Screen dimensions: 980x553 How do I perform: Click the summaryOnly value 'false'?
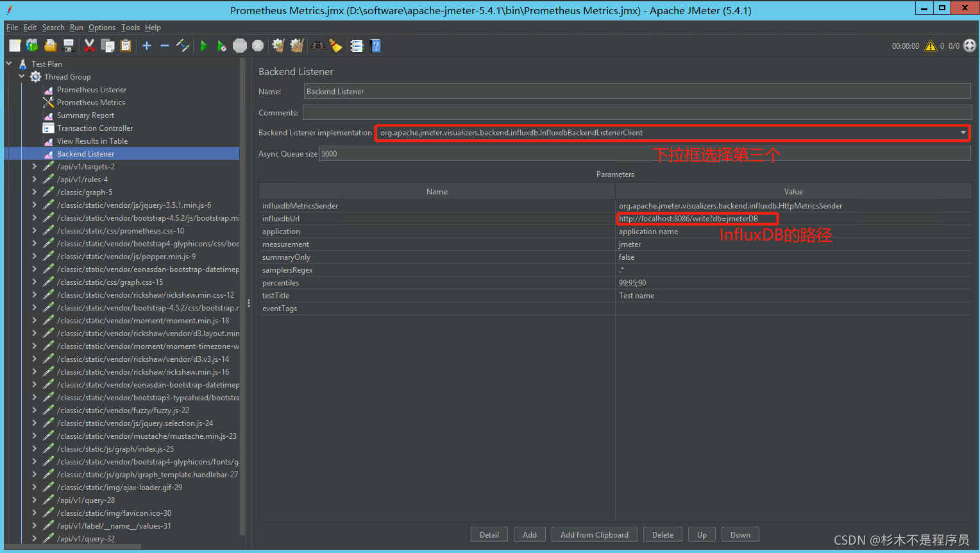click(x=793, y=257)
